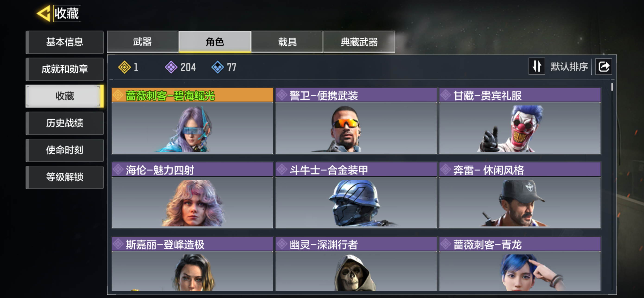Select 等级解锁 in sidebar

tap(65, 177)
